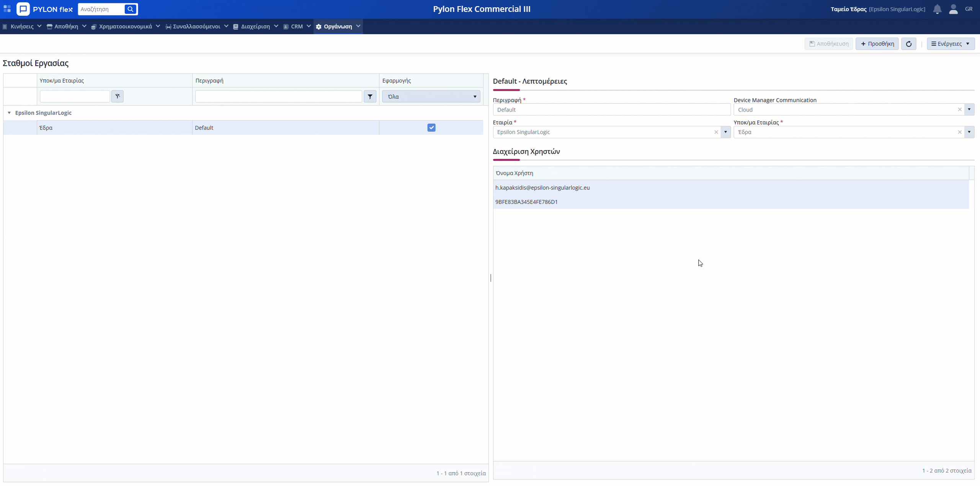
Task: Click the Ταμείο Έδρας company label
Action: pyautogui.click(x=848, y=9)
